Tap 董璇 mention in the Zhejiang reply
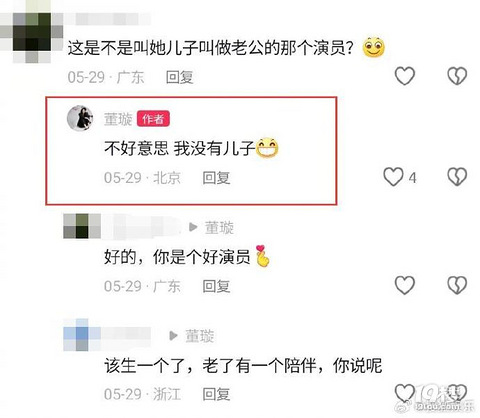The width and height of the screenshot is (480, 418). pyautogui.click(x=200, y=336)
